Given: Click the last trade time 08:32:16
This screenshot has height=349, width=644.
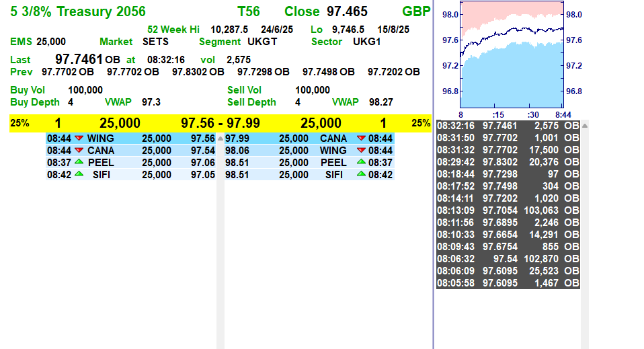Looking at the screenshot, I should [166, 60].
